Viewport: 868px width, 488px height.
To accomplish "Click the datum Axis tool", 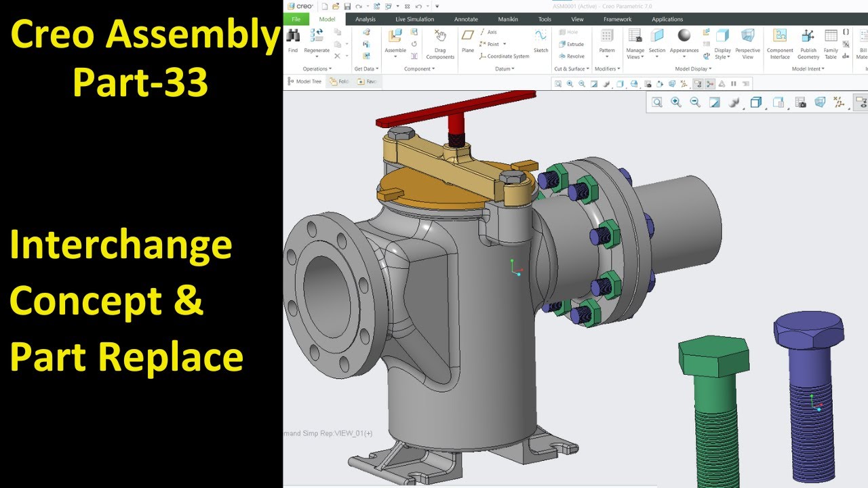I will pos(489,32).
